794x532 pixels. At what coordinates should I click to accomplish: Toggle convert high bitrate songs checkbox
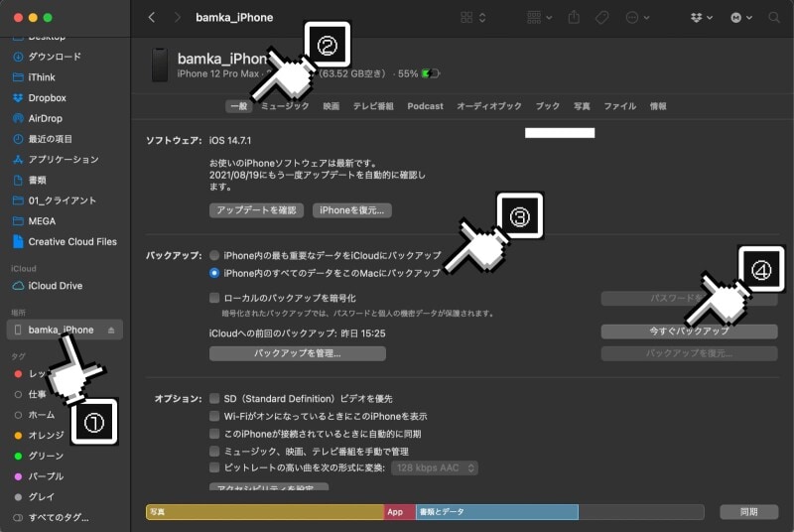pos(214,467)
